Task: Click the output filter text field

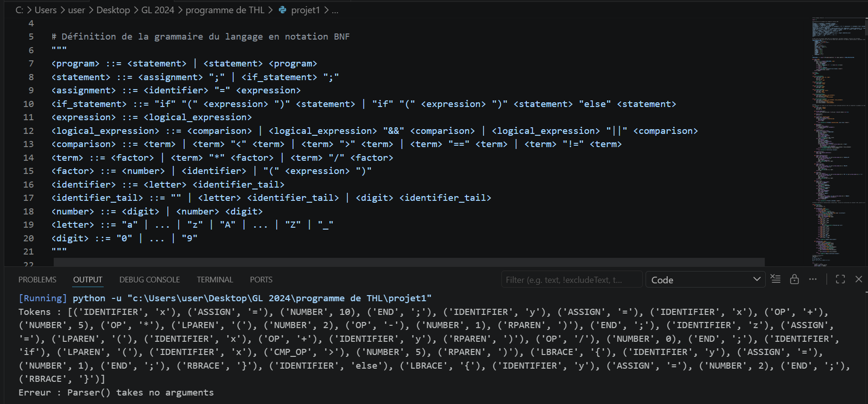Action: 572,280
